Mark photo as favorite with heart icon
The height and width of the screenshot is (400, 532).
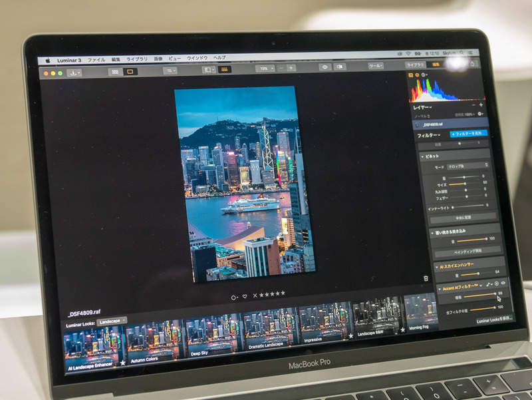coord(245,296)
